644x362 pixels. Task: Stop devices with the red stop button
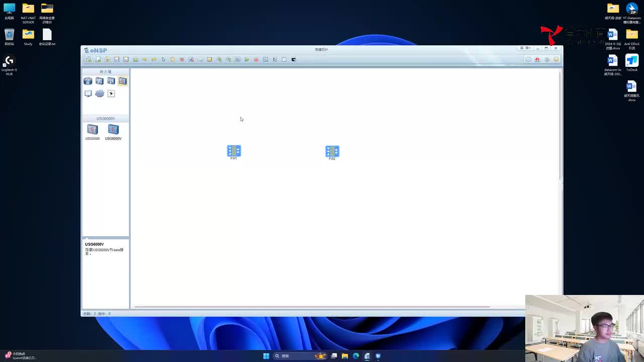tap(256, 59)
